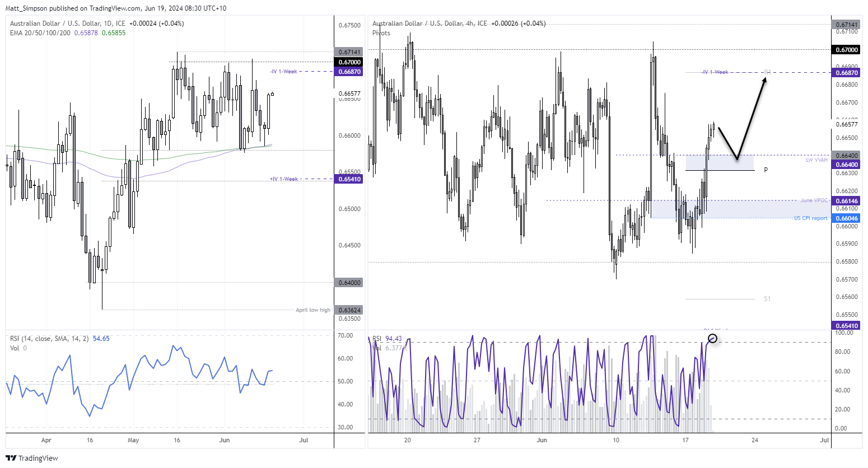Click the 0.67141 price label on 4h chart

click(x=846, y=25)
